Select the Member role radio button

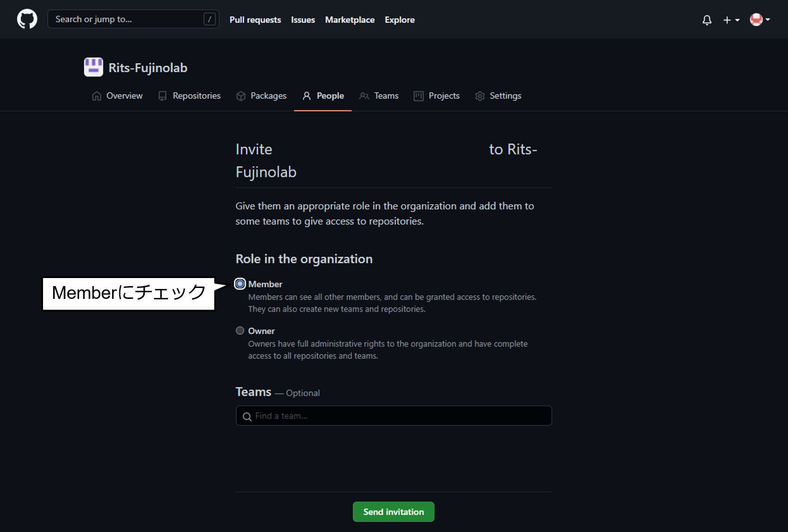pos(240,283)
